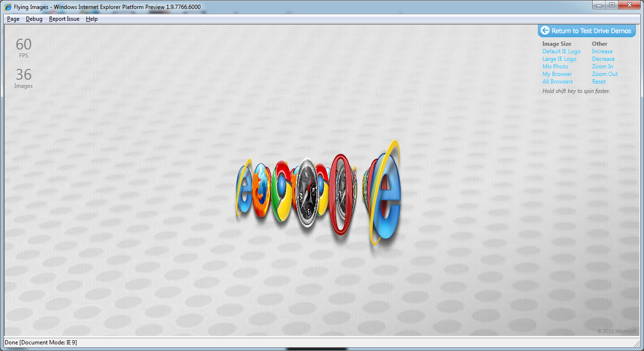Open the Page menu
Image resolution: width=644 pixels, height=351 pixels.
click(13, 19)
